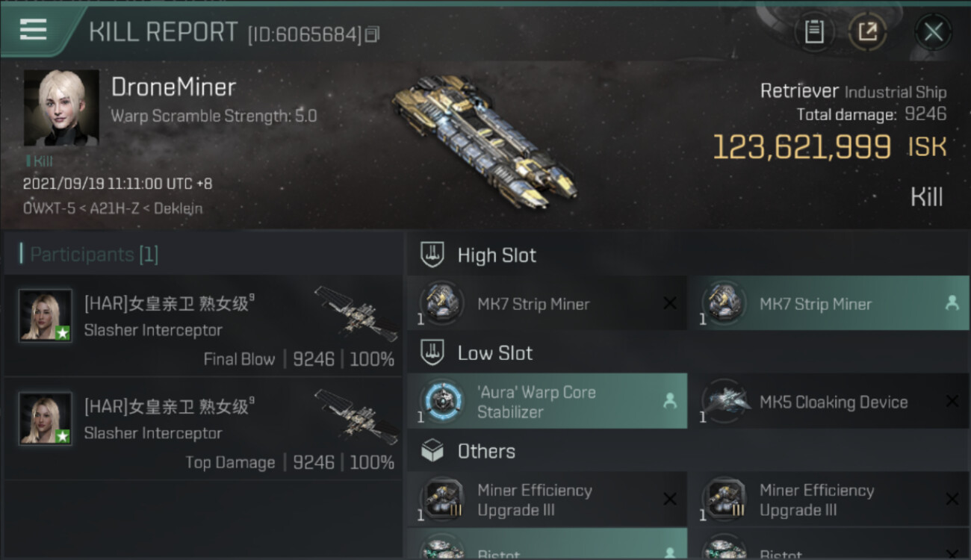Open the Top Damage participant portrait
The width and height of the screenshot is (971, 560).
pos(46,418)
